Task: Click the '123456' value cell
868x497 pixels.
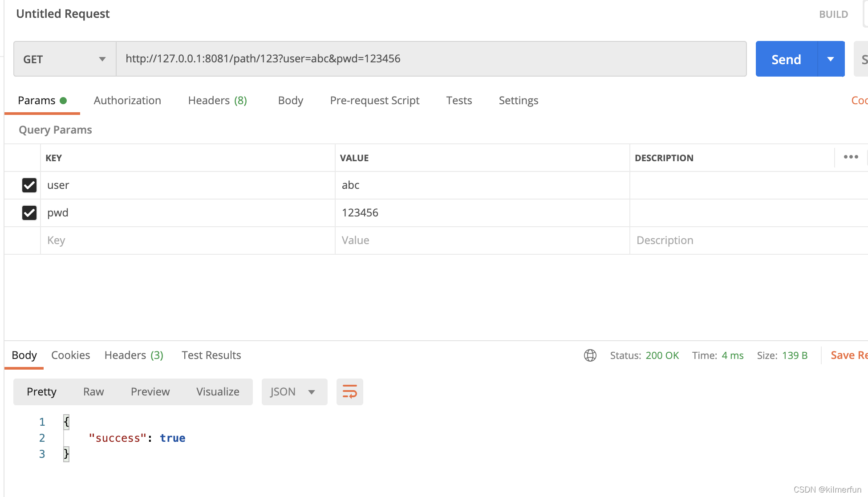Action: [482, 213]
